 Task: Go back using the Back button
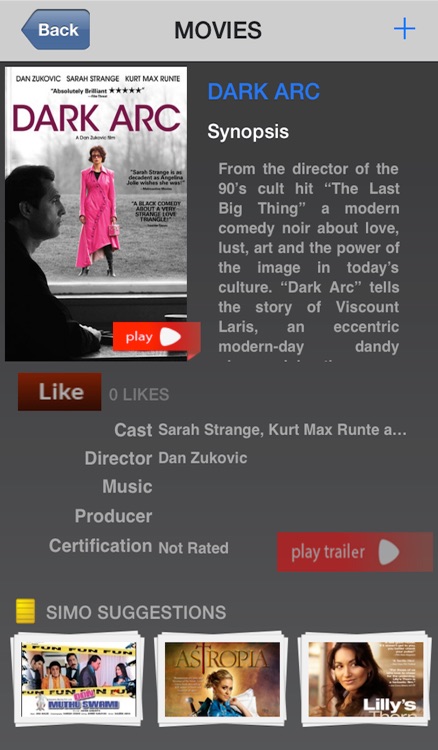(x=56, y=30)
